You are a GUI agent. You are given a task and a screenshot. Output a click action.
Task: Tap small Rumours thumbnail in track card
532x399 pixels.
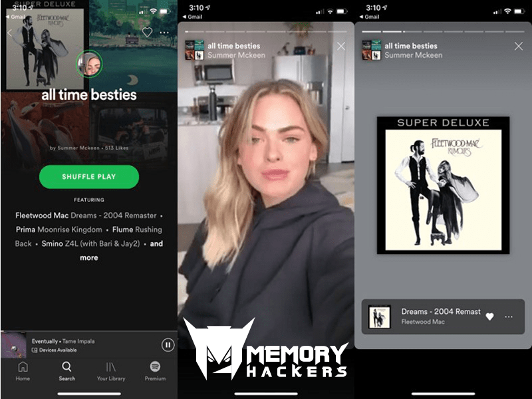pos(380,317)
